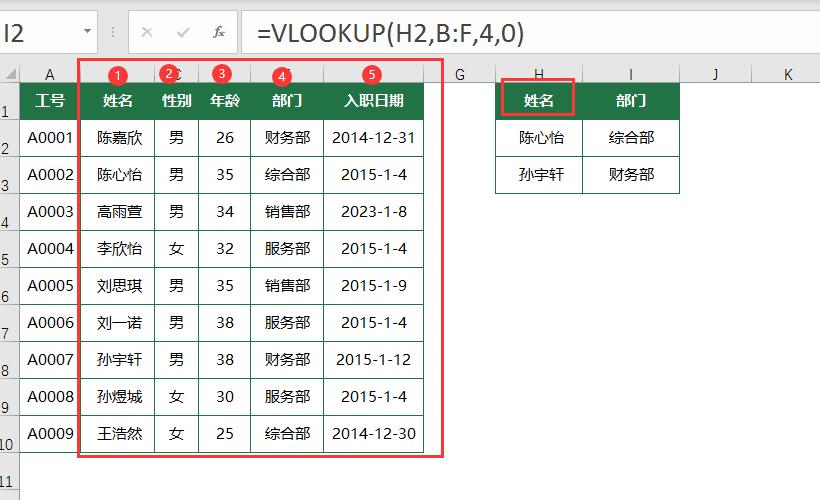Click the date cell 2023-1-8
Image resolution: width=820 pixels, height=500 pixels.
pos(374,212)
